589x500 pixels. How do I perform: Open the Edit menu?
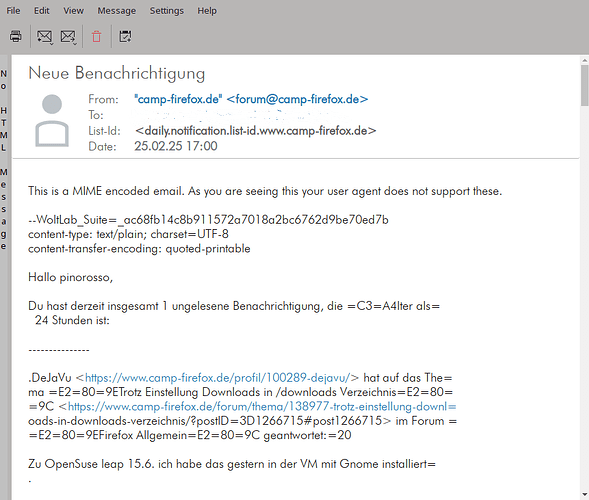(41, 11)
